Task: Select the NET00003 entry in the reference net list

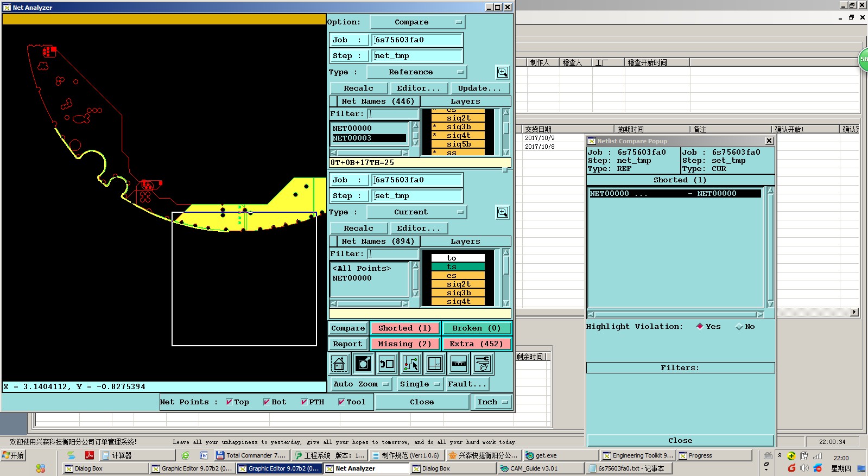Action: (369, 138)
